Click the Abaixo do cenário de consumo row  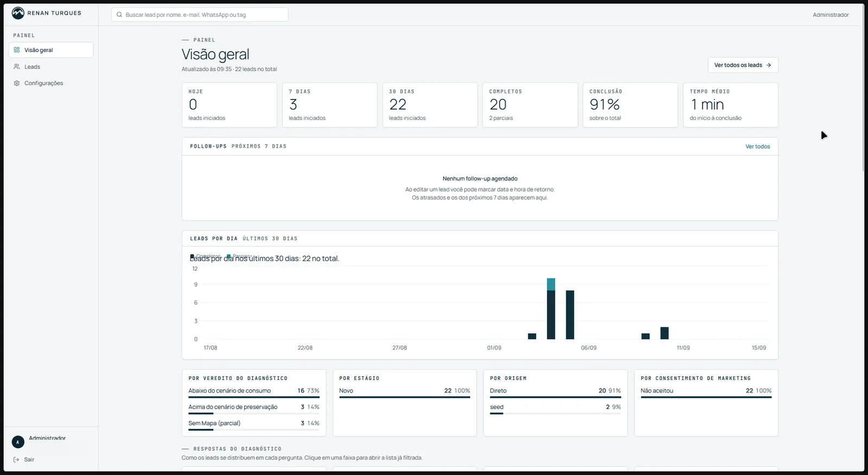click(254, 392)
